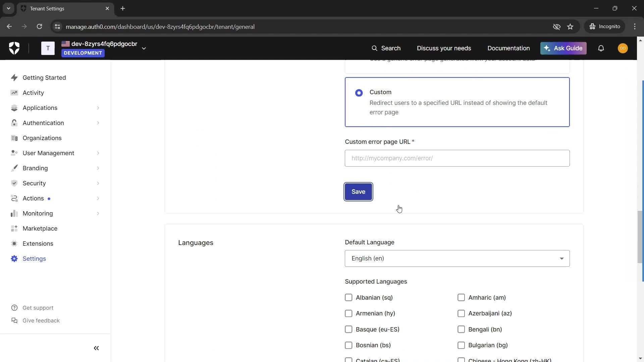Click the Settings gear icon
Screen dimensions: 644x362
click(14, 259)
